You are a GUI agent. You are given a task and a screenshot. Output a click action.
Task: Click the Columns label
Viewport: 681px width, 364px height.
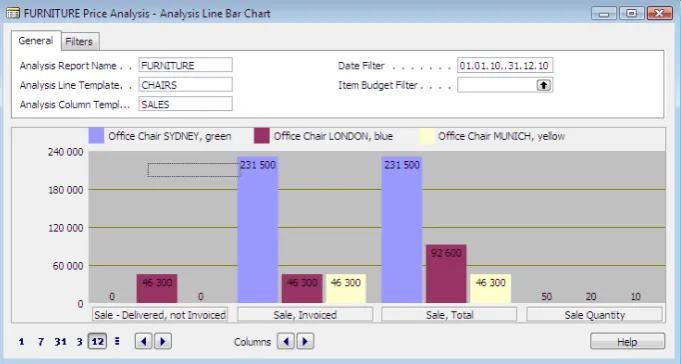(252, 342)
